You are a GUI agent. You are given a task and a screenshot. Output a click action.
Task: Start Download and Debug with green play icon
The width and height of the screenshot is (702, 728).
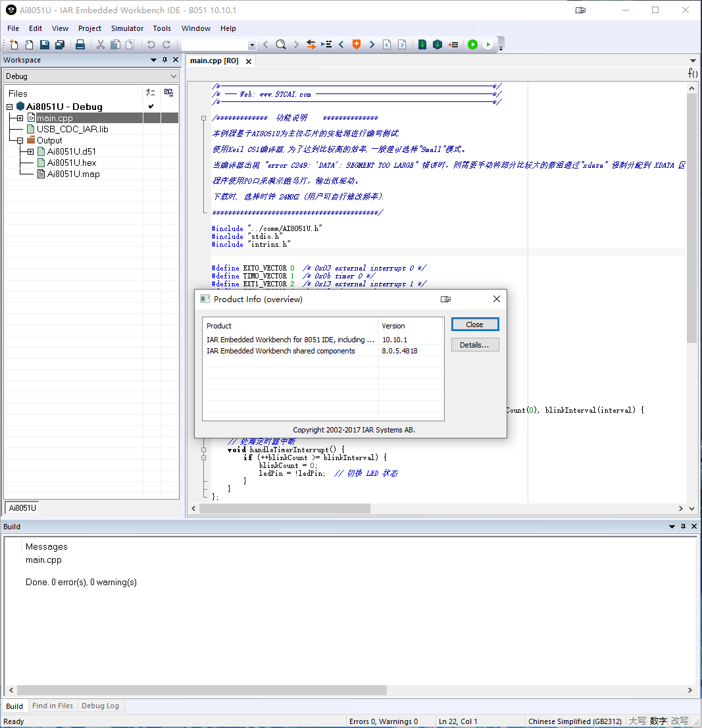(472, 45)
